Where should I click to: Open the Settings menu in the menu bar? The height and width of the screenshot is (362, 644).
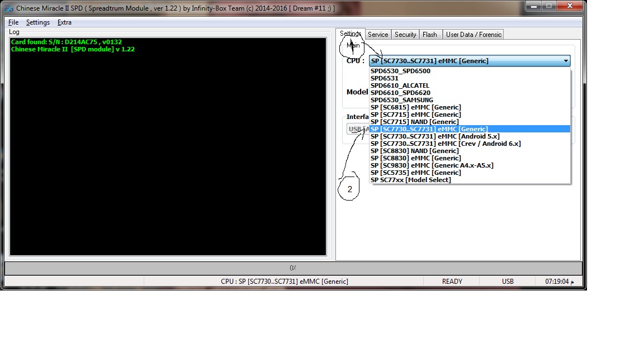point(38,22)
